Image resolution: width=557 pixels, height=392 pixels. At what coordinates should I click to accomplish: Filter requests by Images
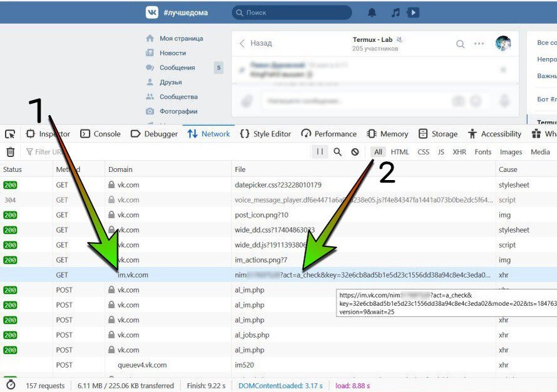[x=511, y=152]
